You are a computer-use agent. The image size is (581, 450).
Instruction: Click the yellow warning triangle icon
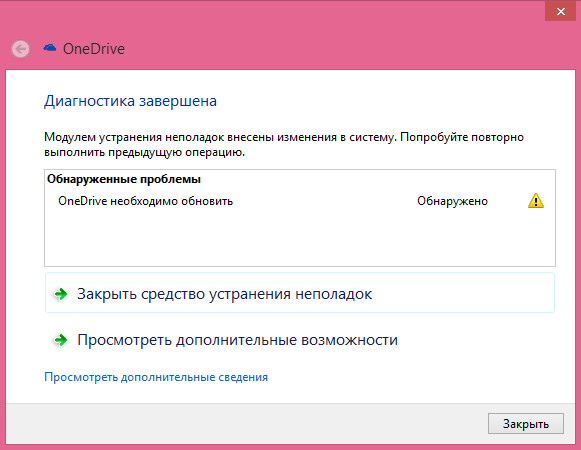pyautogui.click(x=536, y=201)
